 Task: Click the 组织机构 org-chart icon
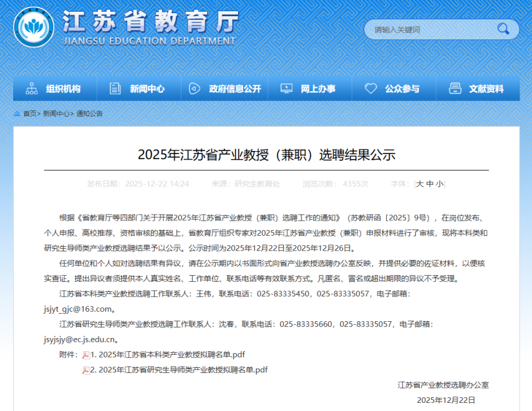click(31, 89)
